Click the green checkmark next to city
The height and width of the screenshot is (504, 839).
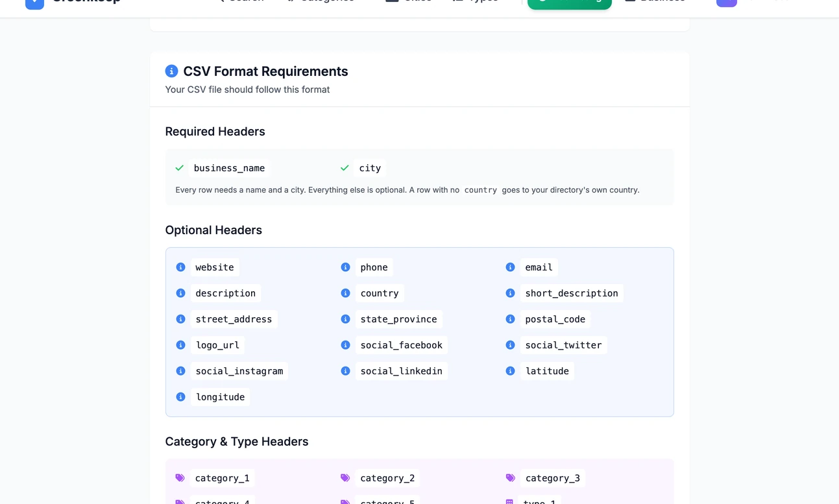point(345,168)
